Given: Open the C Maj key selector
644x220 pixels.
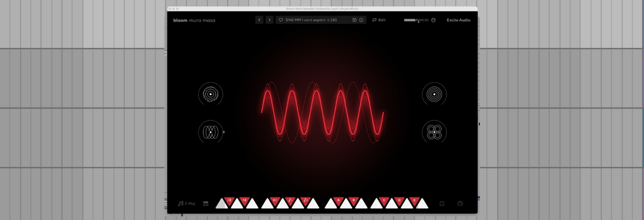Looking at the screenshot, I should click(187, 203).
